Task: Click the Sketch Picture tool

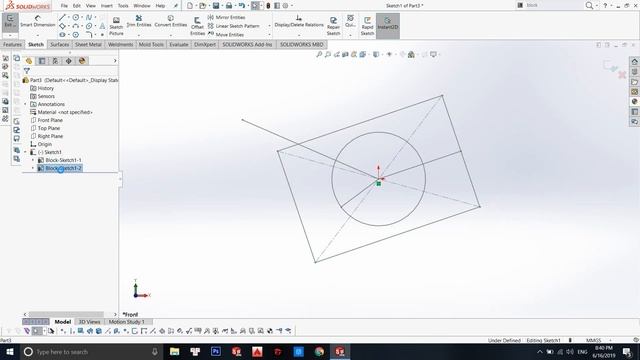Action: 116,26
